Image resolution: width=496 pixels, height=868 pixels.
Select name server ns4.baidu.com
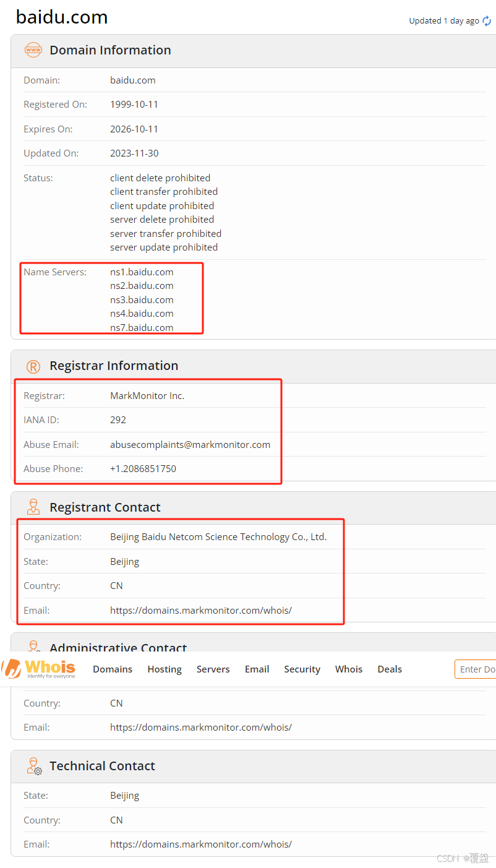point(142,314)
